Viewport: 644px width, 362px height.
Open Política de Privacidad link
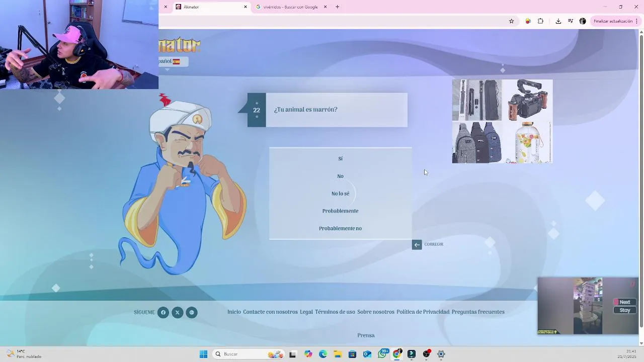423,312
